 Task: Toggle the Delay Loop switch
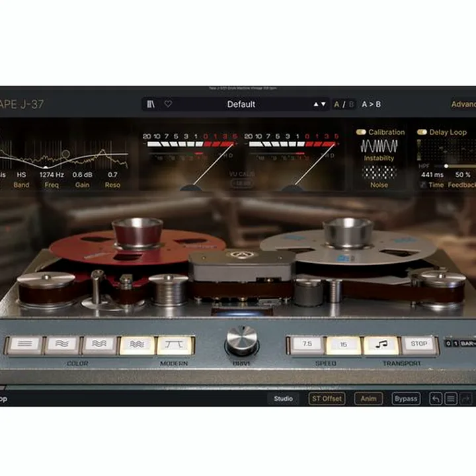tap(422, 132)
